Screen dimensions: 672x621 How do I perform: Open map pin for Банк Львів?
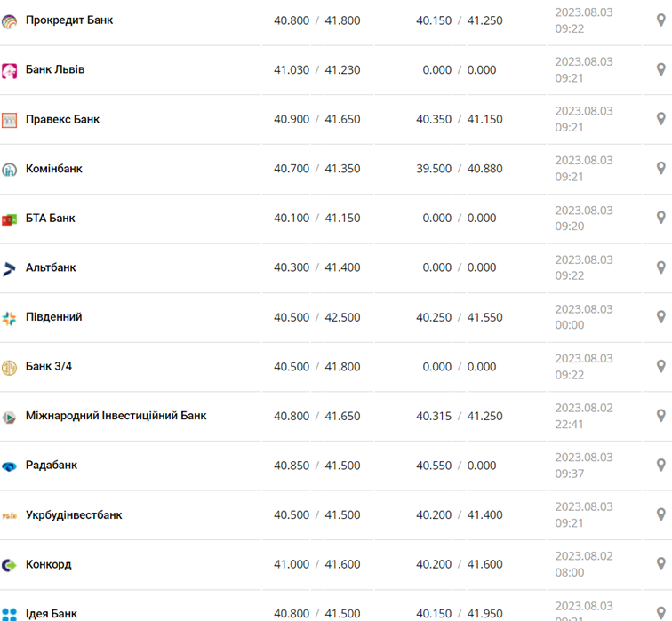pos(660,70)
